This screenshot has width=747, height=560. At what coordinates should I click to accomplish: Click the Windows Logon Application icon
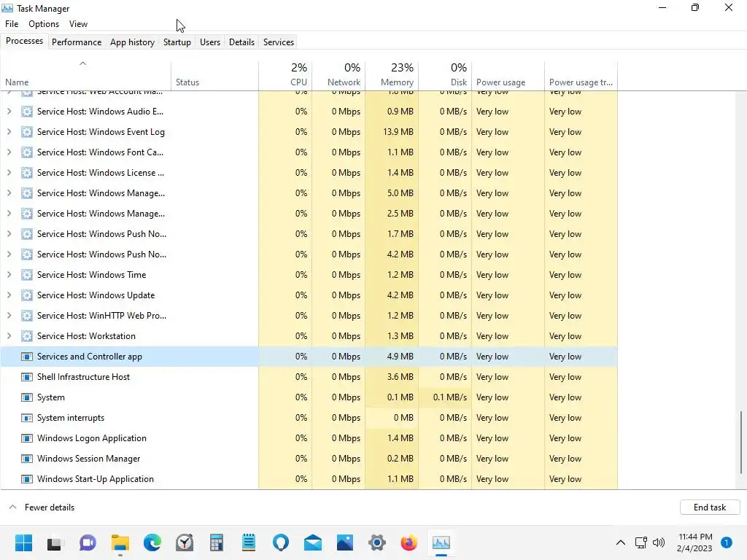pos(27,438)
